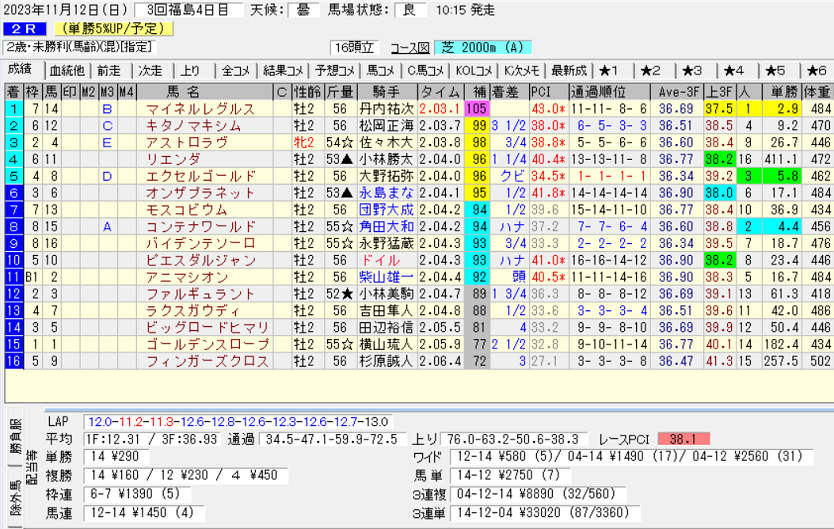Click the magenta 105 rating cell

476,108
